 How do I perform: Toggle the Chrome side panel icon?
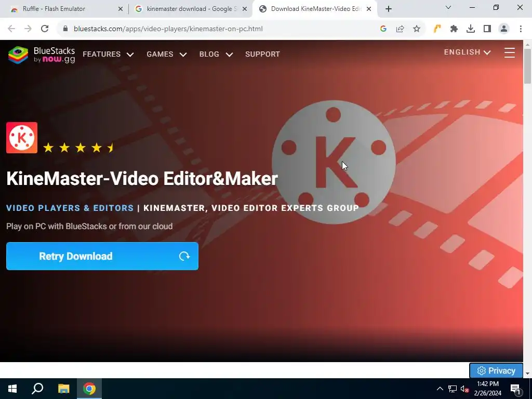pyautogui.click(x=487, y=29)
